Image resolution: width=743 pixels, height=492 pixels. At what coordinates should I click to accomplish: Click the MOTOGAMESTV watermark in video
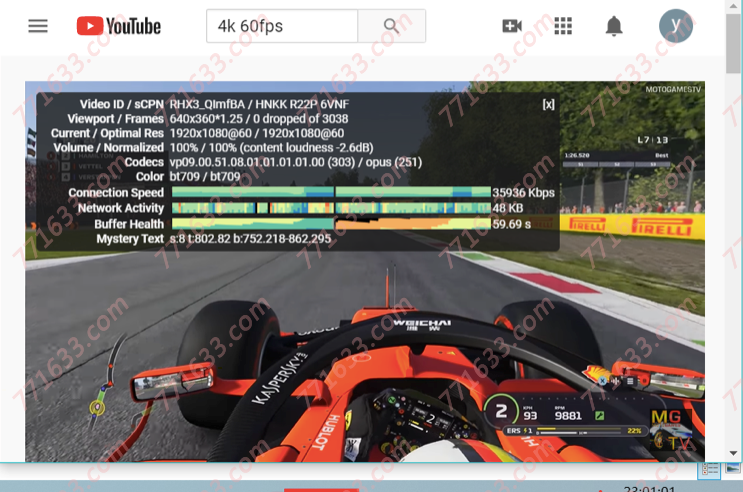click(673, 89)
